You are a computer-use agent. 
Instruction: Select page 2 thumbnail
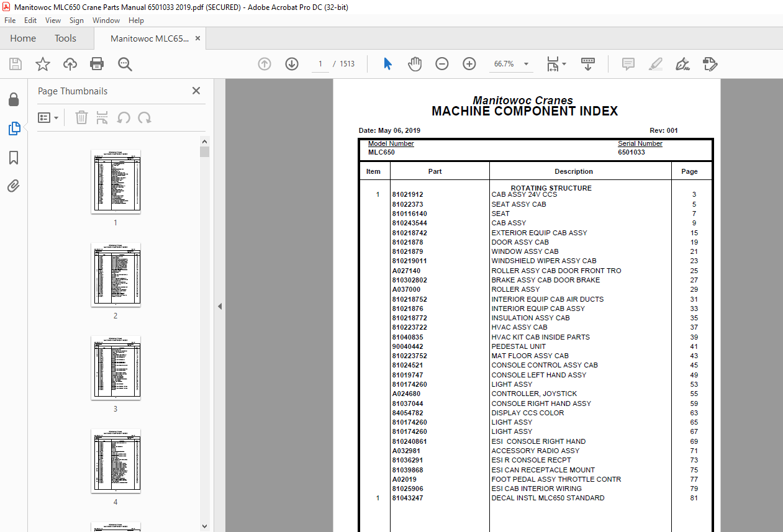click(115, 274)
